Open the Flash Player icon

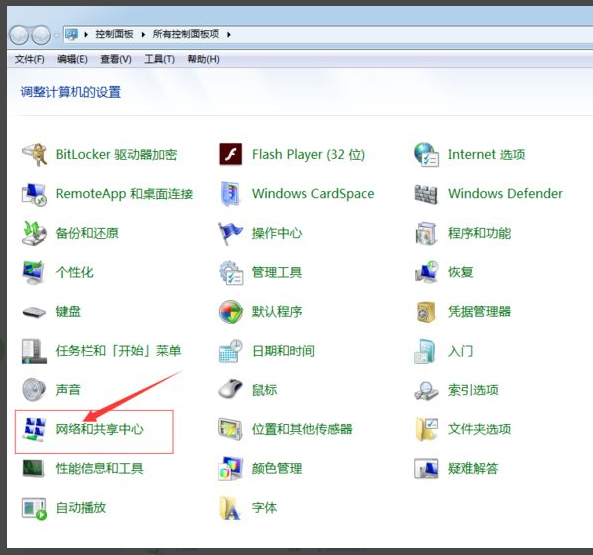coord(231,154)
